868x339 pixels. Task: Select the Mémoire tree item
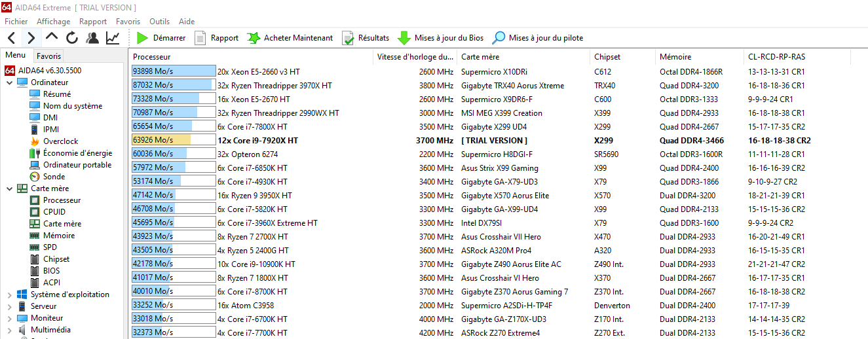[x=59, y=236]
